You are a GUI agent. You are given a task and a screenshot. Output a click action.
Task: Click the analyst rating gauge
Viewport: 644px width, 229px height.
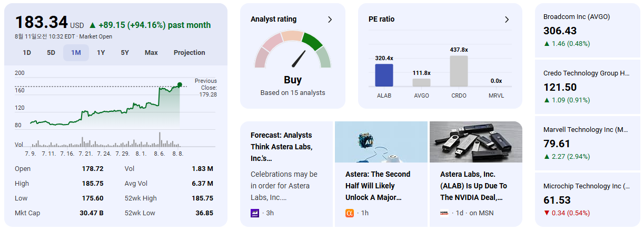293,50
